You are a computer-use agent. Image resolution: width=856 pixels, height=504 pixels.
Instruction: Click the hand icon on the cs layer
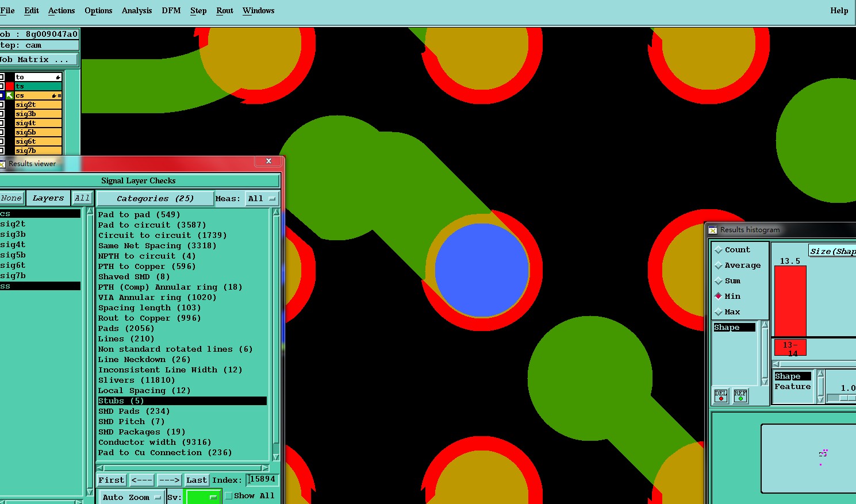(x=54, y=95)
